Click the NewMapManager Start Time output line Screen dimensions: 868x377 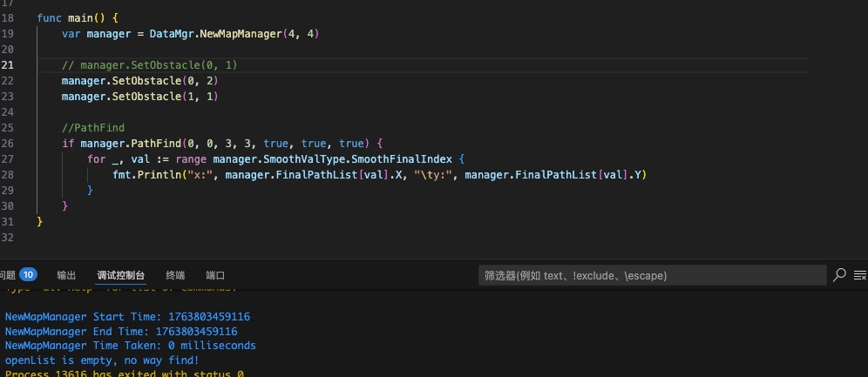coord(127,317)
